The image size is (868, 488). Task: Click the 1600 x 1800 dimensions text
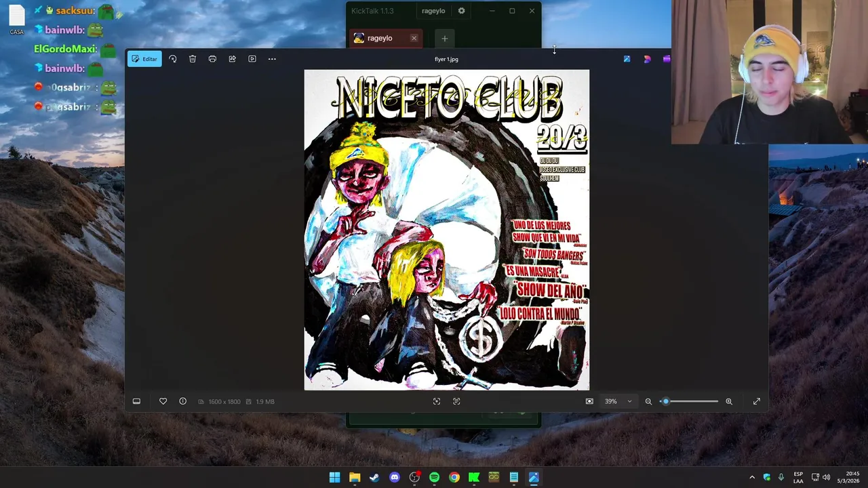click(224, 402)
